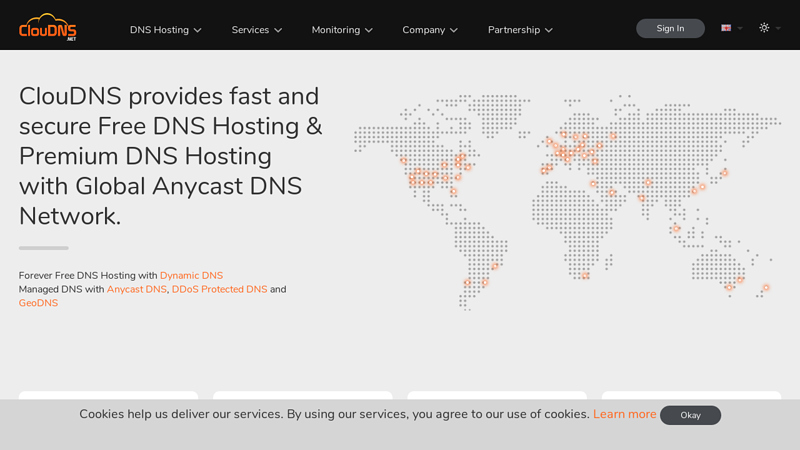Click the dotted world map of Anycast locations
The height and width of the screenshot is (450, 800).
point(567,202)
